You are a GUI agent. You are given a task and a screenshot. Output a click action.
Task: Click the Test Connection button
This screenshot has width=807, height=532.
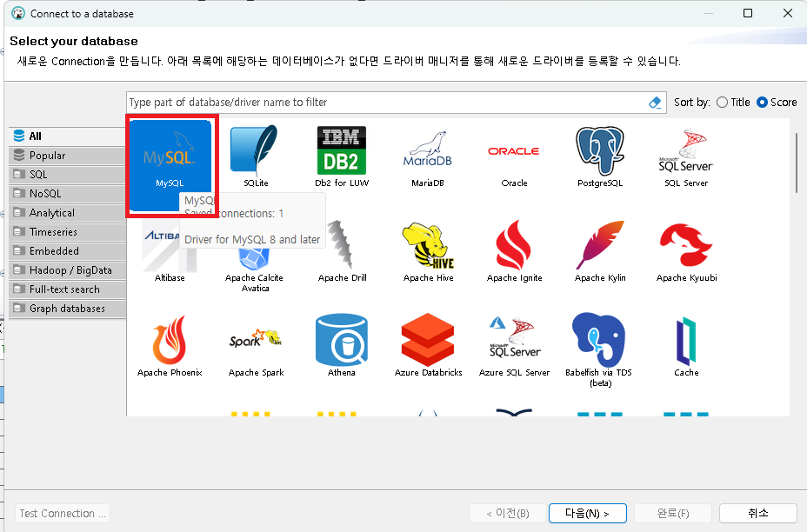63,514
